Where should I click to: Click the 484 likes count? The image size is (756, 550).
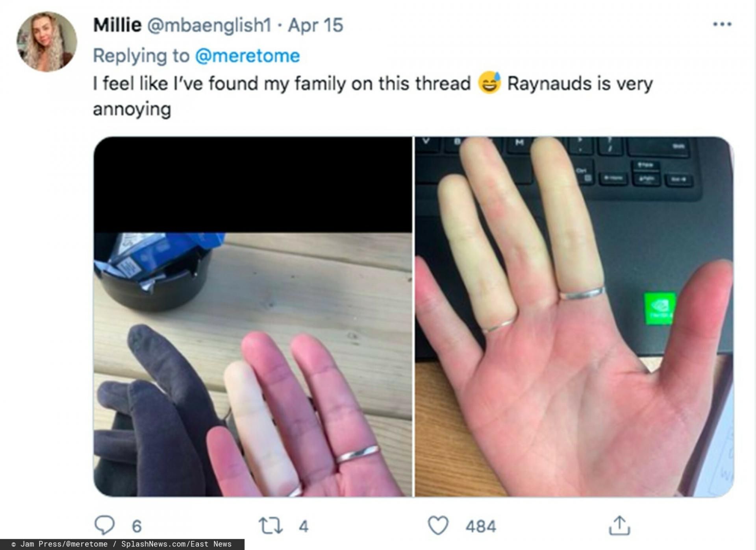[x=481, y=526]
